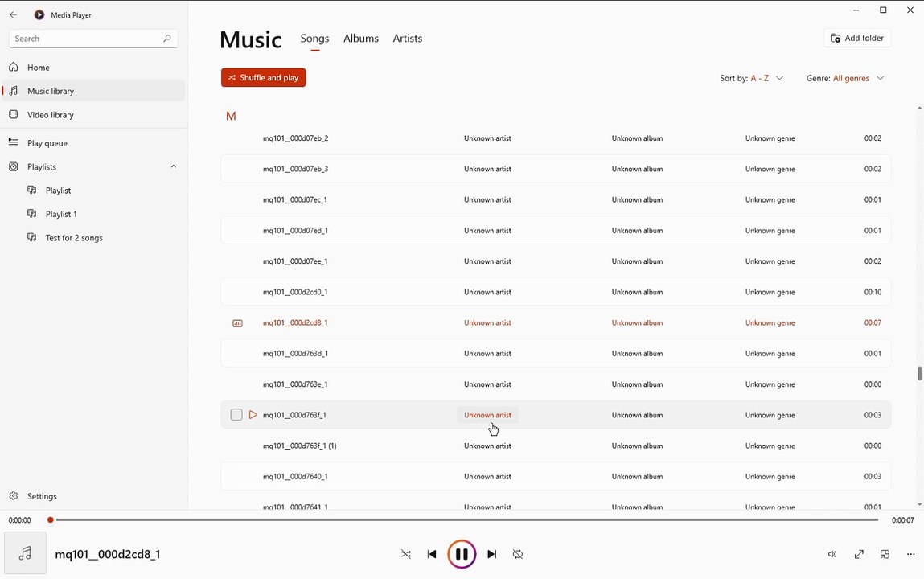Screen dimensions: 924x579
Task: Click the Add folder button
Action: tap(856, 38)
